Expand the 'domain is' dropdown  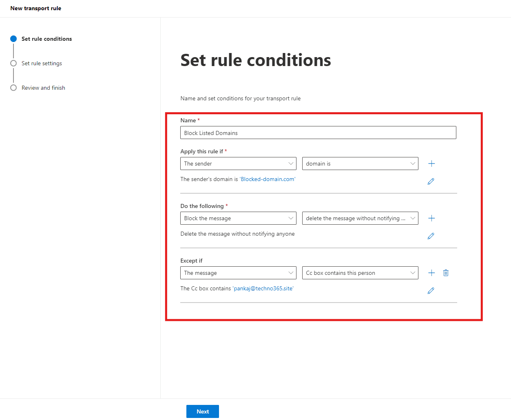[360, 164]
